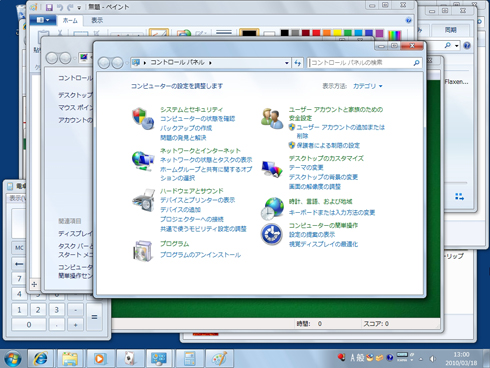Pick the yellow color swatch in Paint palette
The width and height of the screenshot is (490, 368).
pyautogui.click(x=337, y=33)
